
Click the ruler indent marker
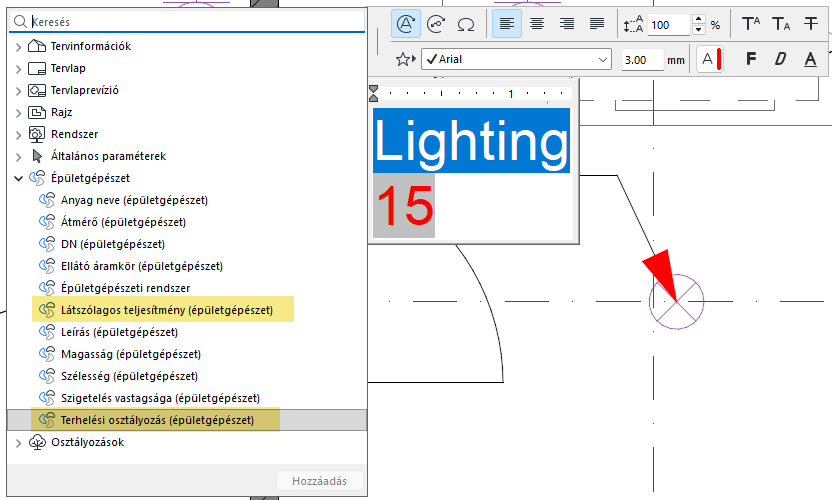[374, 93]
